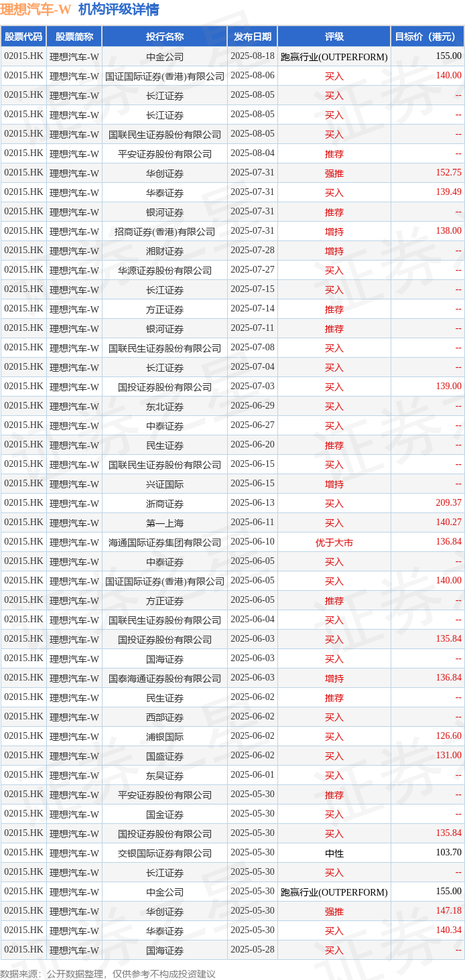The image size is (465, 980).
Task: Select the 浦银国际 cell
Action: (165, 737)
